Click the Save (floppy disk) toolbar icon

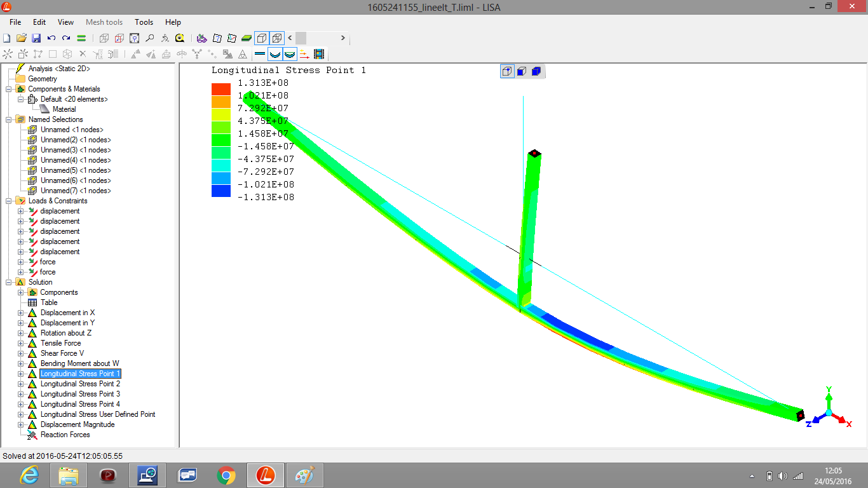coord(36,38)
